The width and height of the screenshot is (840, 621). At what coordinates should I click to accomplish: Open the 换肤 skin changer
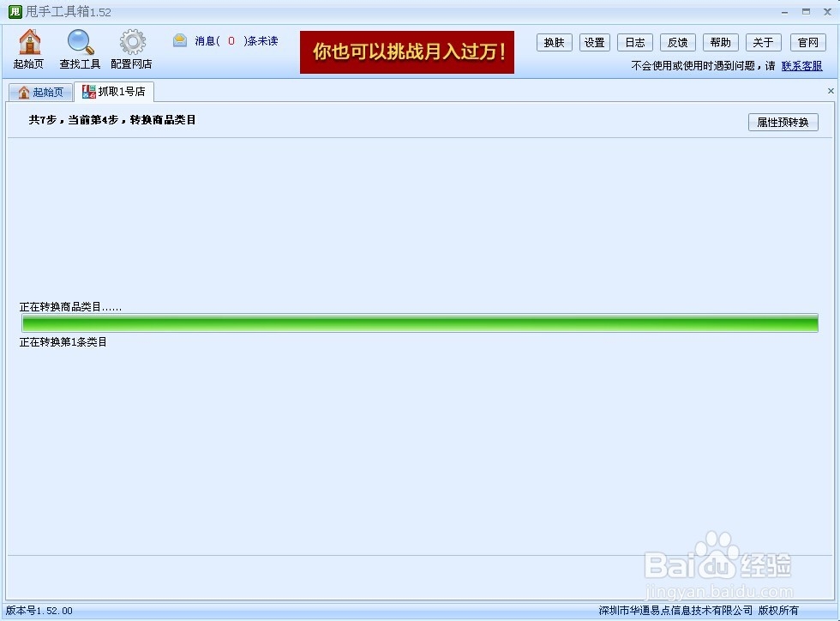click(554, 42)
